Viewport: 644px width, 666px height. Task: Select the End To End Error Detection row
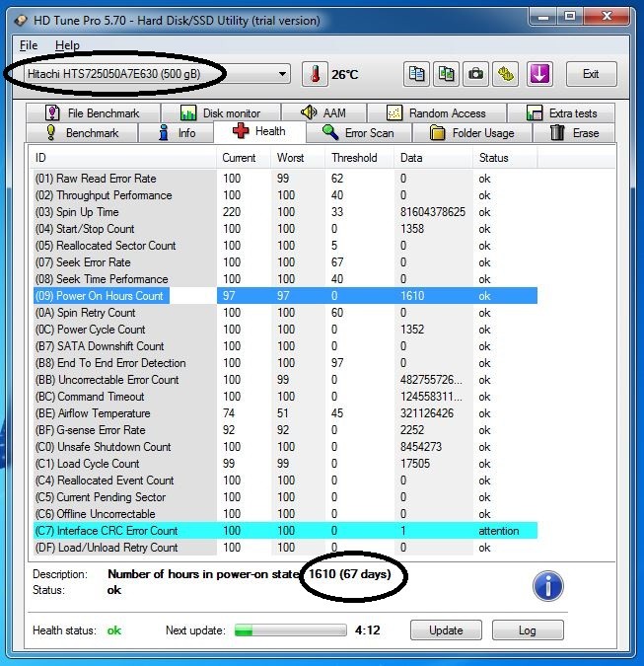point(285,363)
